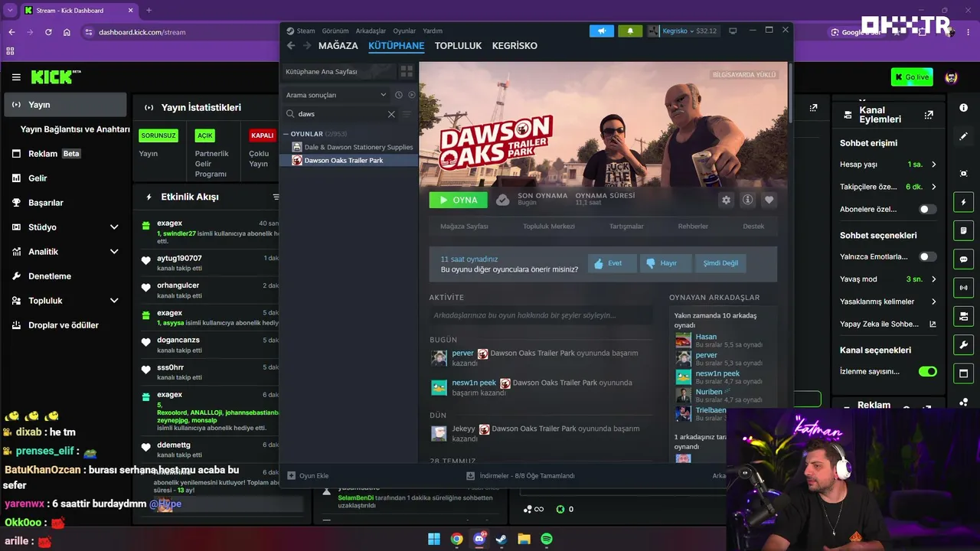Open the Arama sonuçları collection dropdown
This screenshot has height=551, width=980.
(336, 95)
